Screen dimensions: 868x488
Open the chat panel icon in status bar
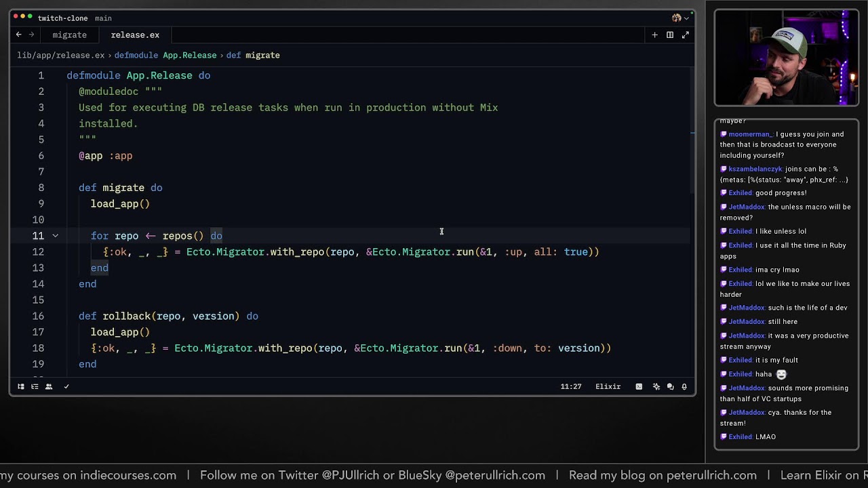670,386
